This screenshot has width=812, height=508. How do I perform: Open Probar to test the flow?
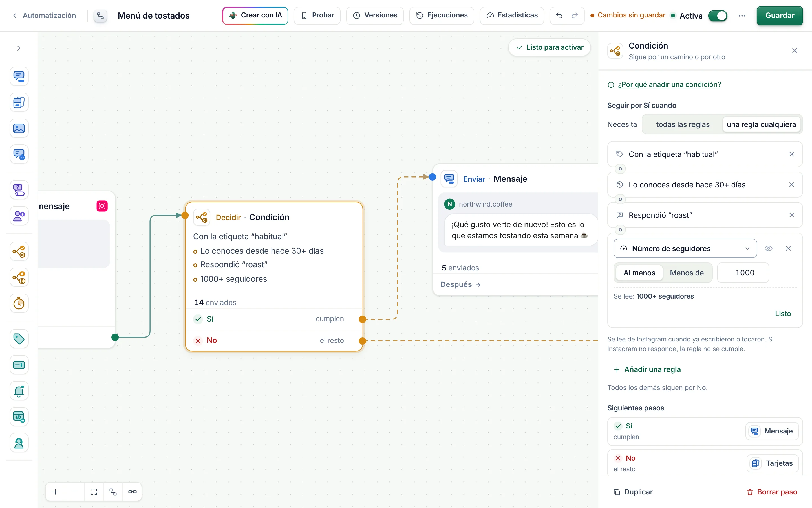(x=317, y=16)
